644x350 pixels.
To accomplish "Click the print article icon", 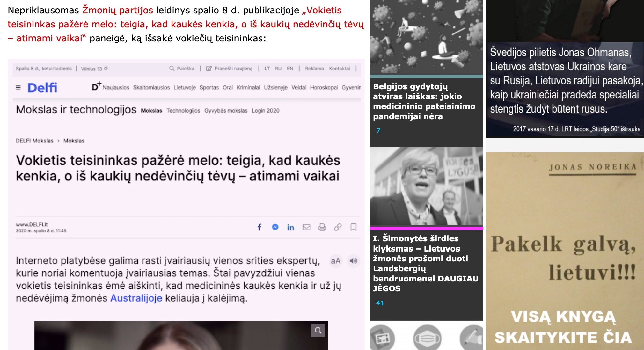I will (322, 227).
